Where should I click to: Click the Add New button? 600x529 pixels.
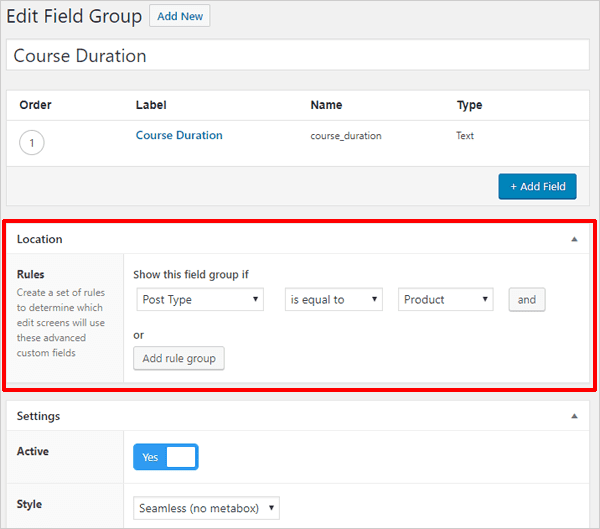(x=179, y=16)
